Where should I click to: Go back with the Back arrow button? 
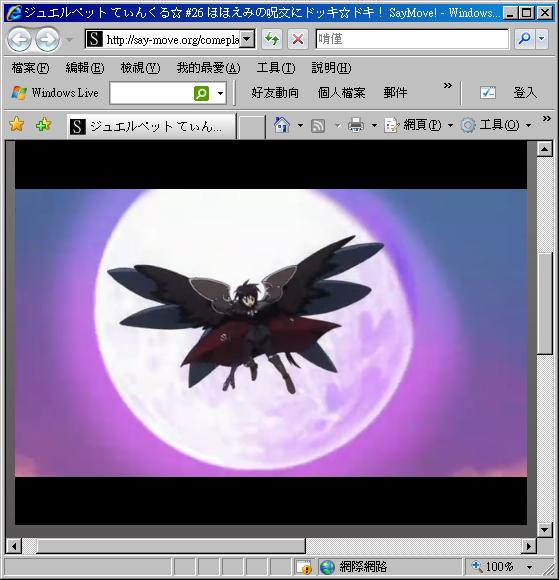tap(20, 39)
